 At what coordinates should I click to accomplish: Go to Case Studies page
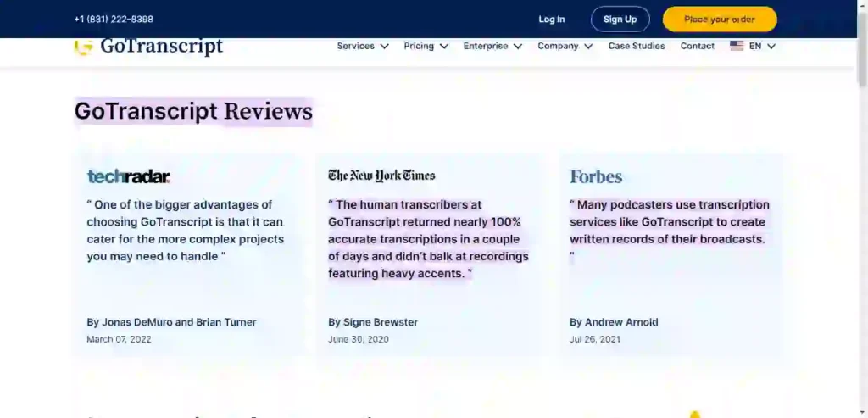coord(637,46)
